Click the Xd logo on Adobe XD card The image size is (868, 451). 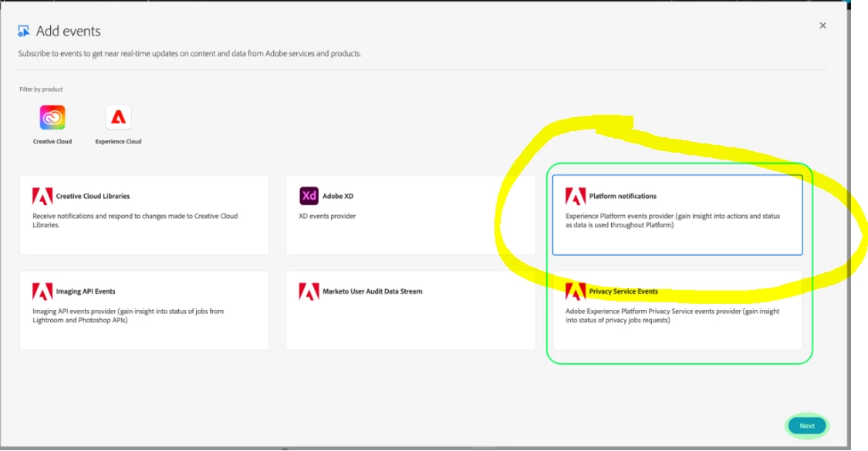click(309, 196)
